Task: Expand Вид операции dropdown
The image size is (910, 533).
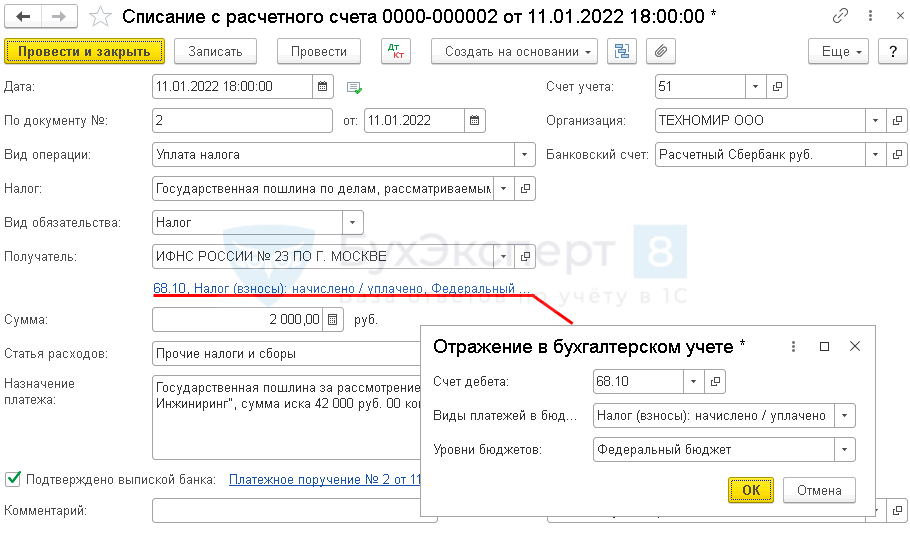Action: click(525, 155)
